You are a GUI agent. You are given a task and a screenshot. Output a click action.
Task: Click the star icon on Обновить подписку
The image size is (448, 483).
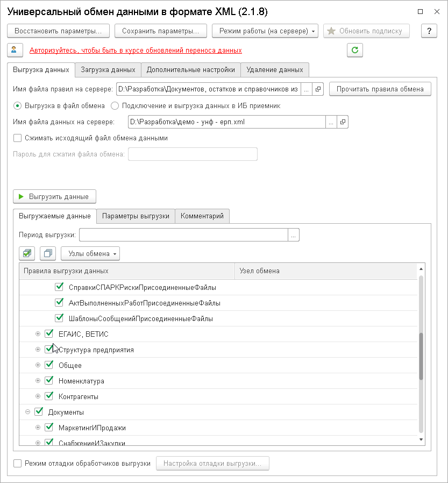pyautogui.click(x=331, y=31)
